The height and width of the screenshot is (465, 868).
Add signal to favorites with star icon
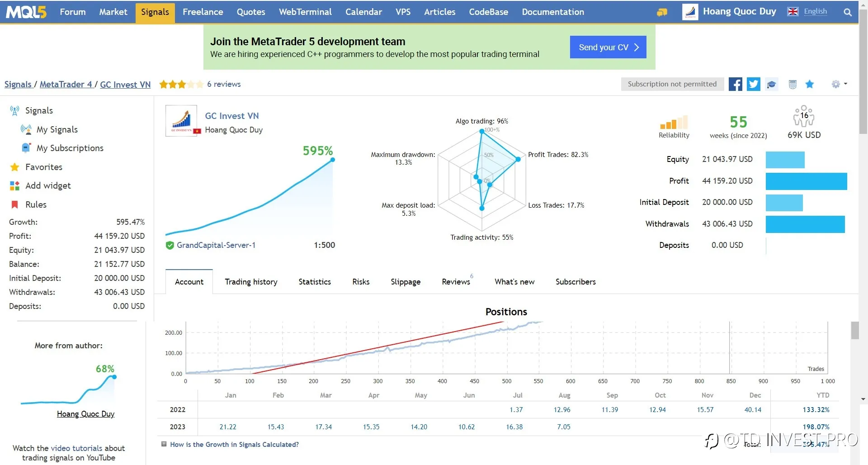(810, 84)
